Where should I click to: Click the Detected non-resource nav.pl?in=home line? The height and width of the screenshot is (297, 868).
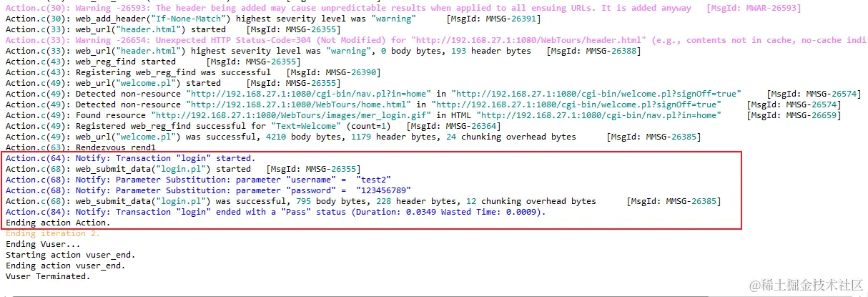point(433,94)
